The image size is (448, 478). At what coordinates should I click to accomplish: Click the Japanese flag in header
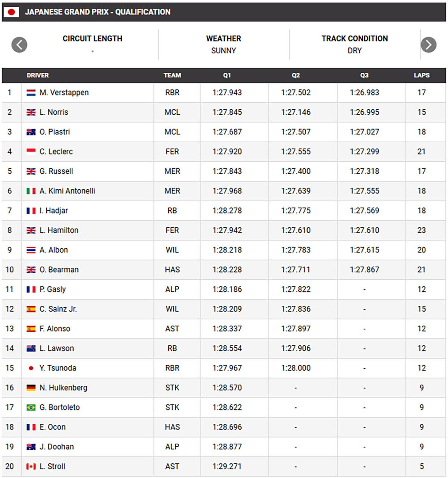tap(11, 12)
